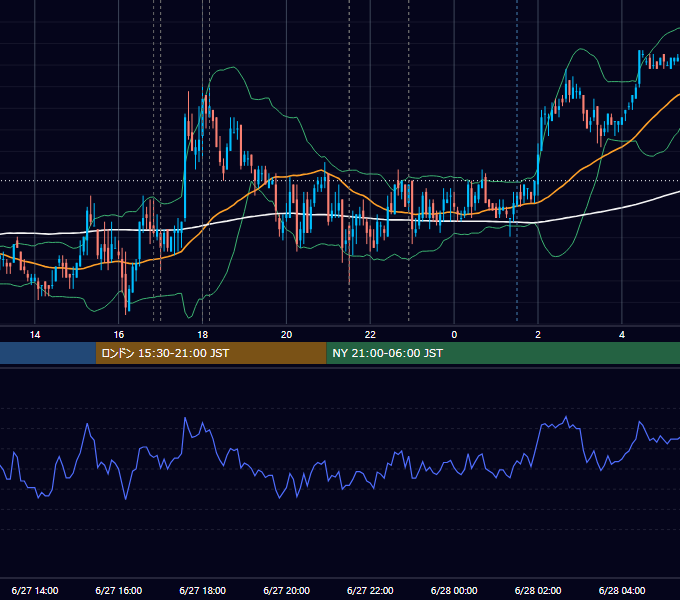Screen dimensions: 680x600
Task: Click the 6/27 22:00 date label
Action: [370, 590]
